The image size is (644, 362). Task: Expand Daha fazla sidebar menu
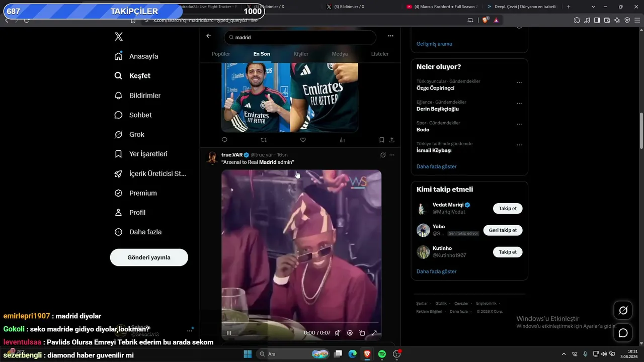coord(138,232)
